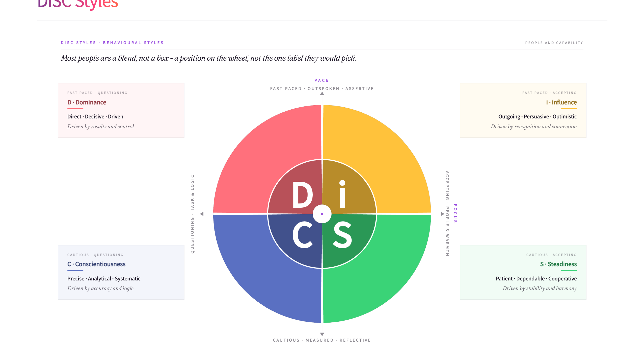Viewport: 644px width, 363px height.
Task: Click the purple dot at the wheel centre
Action: coord(322,214)
